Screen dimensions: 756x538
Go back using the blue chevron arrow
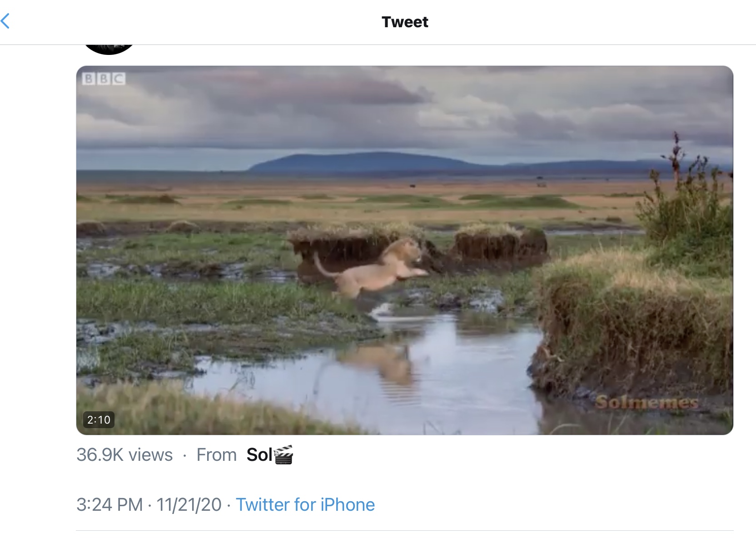[x=5, y=21]
